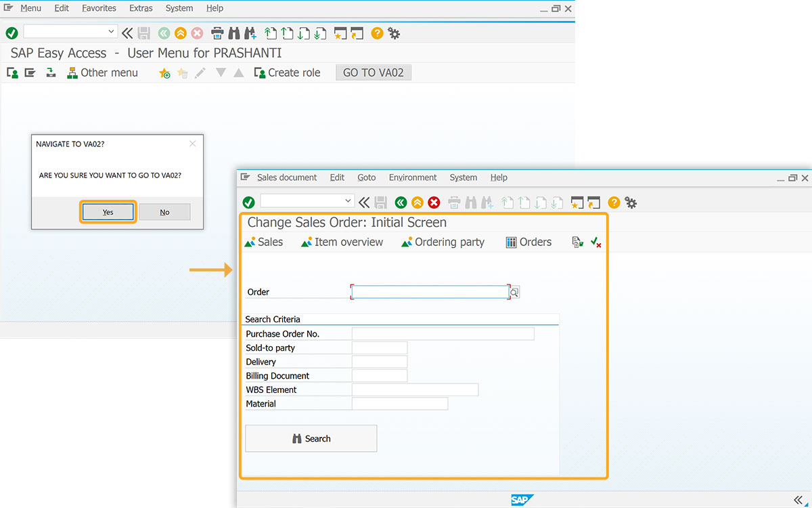Click Help question mark in Easy Access toolbar
Viewport: 812px width, 508px height.
pyautogui.click(x=377, y=33)
